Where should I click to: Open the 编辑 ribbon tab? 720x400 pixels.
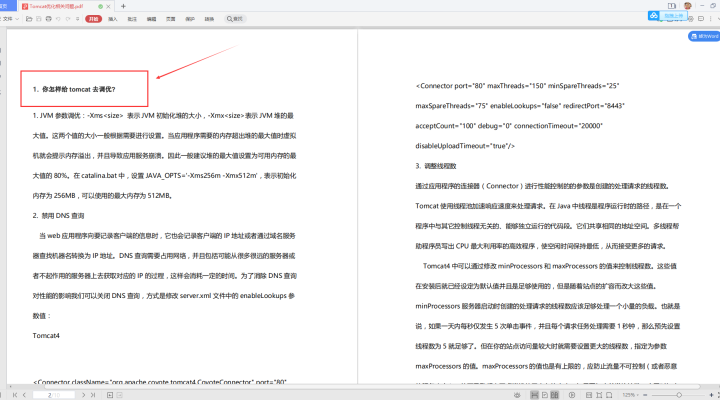[x=152, y=19]
